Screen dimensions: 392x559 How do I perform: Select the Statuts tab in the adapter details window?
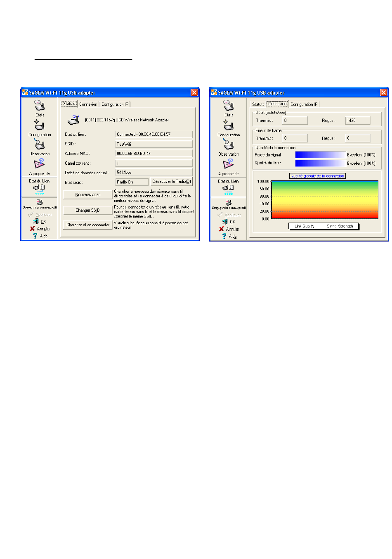(69, 104)
